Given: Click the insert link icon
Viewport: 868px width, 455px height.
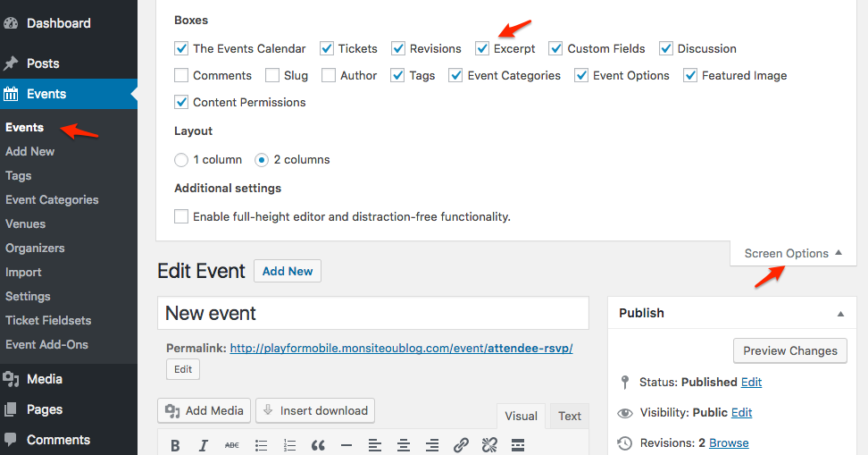Looking at the screenshot, I should (x=461, y=445).
